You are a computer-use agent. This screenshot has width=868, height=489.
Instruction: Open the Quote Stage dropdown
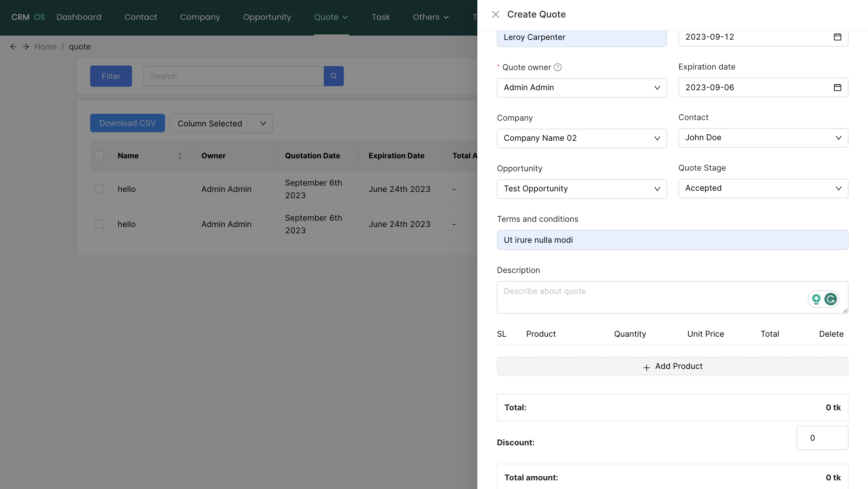[x=763, y=188]
